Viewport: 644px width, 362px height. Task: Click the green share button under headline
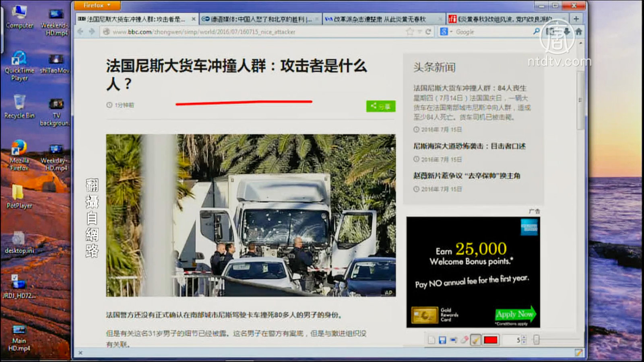(381, 106)
